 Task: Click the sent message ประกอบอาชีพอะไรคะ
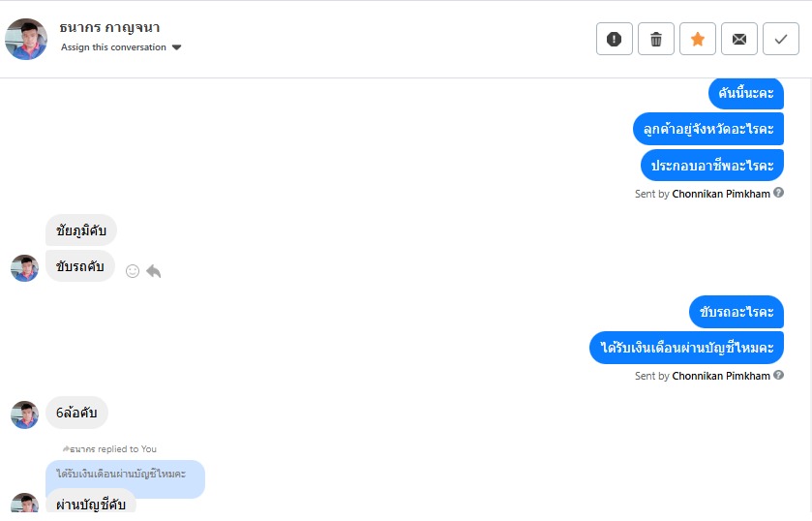point(712,165)
